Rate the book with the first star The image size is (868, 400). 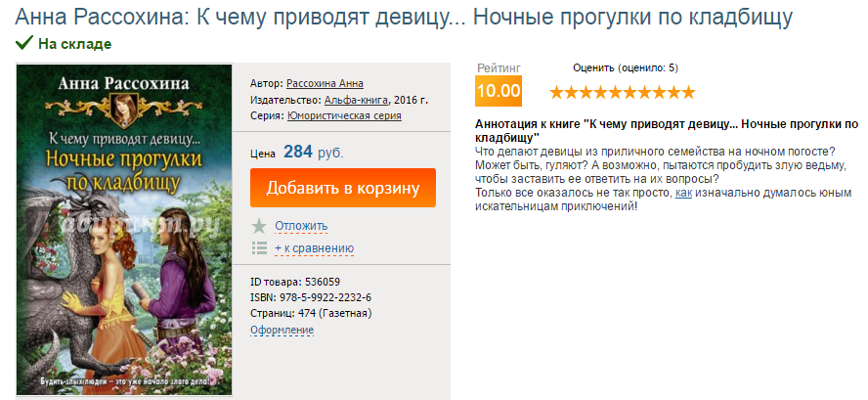click(556, 93)
